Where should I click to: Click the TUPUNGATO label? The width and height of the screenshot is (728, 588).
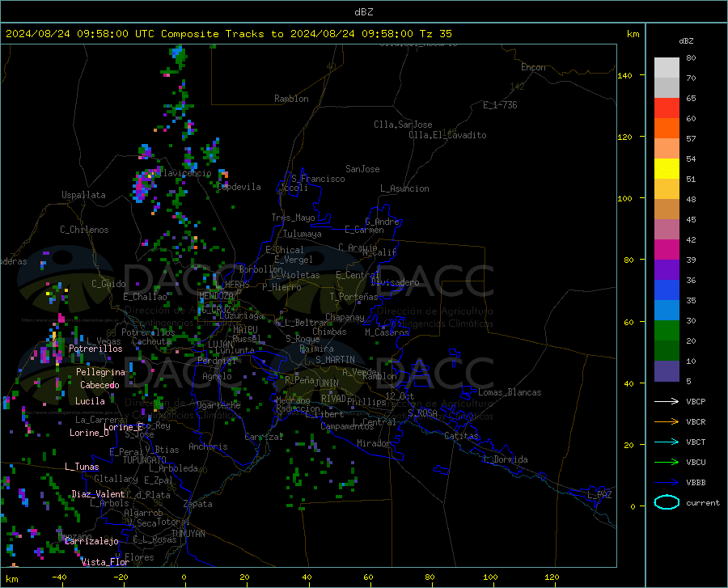coord(145,460)
